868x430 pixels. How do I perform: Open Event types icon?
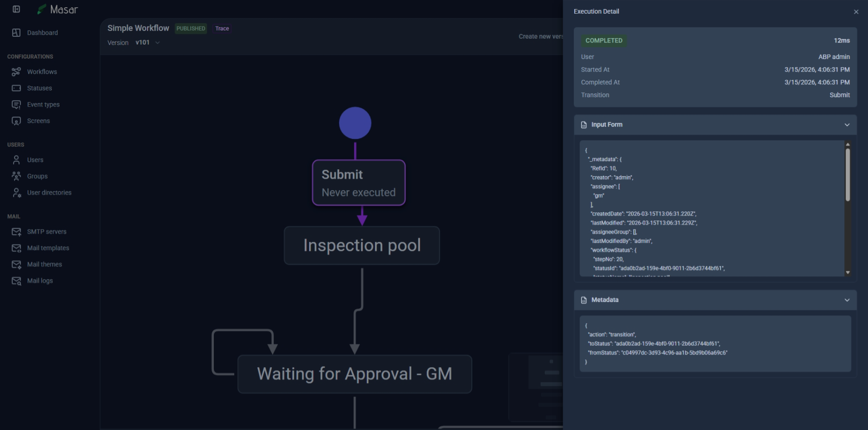[16, 104]
